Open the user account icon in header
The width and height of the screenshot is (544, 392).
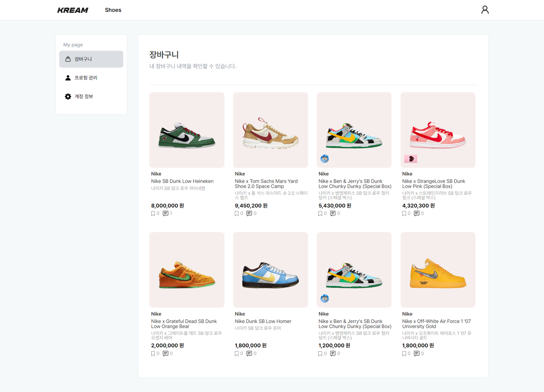[x=485, y=10]
